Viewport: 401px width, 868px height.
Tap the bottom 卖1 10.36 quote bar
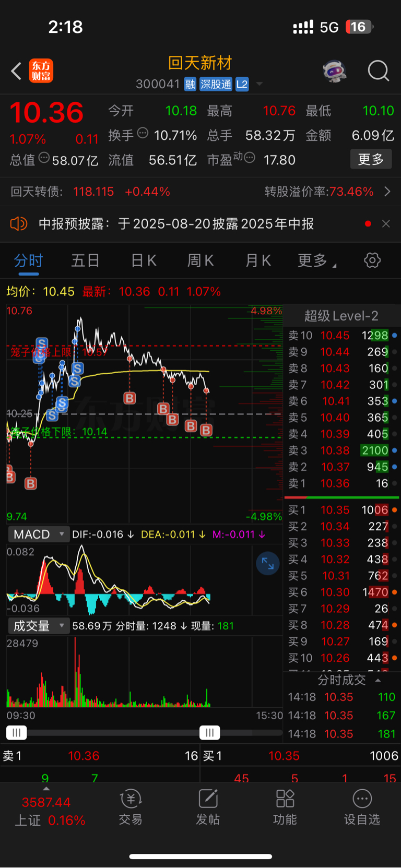[100, 756]
